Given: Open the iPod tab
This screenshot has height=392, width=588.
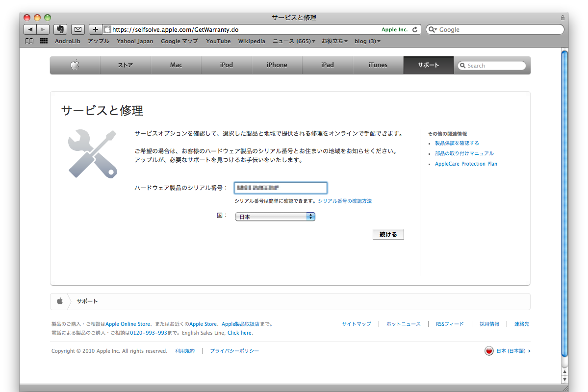Looking at the screenshot, I should 227,65.
